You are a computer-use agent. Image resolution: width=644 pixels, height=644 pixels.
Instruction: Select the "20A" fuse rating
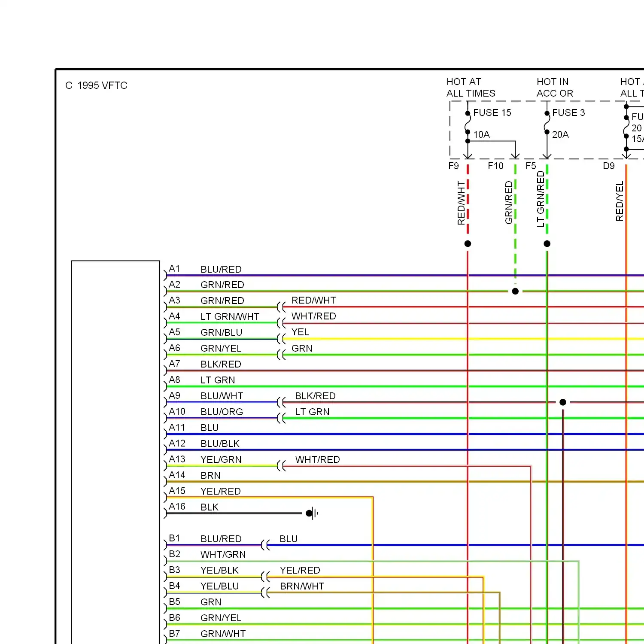560,134
